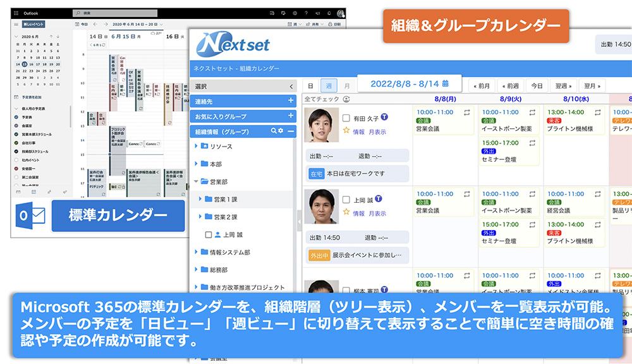This screenshot has height=364, width=632.
Task: Click the 前週 navigation button
Action: [511, 86]
